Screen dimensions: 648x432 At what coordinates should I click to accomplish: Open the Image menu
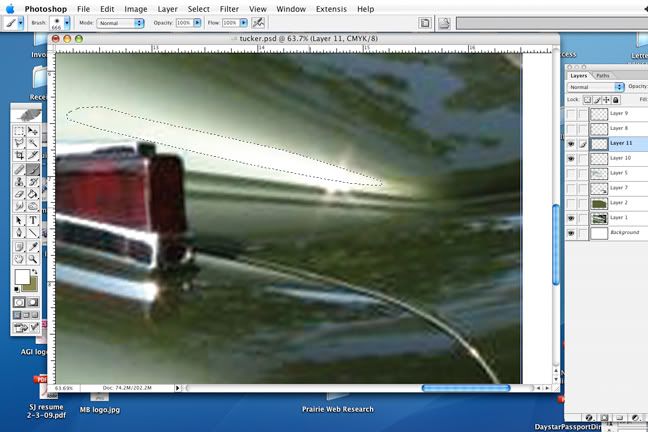pyautogui.click(x=136, y=9)
